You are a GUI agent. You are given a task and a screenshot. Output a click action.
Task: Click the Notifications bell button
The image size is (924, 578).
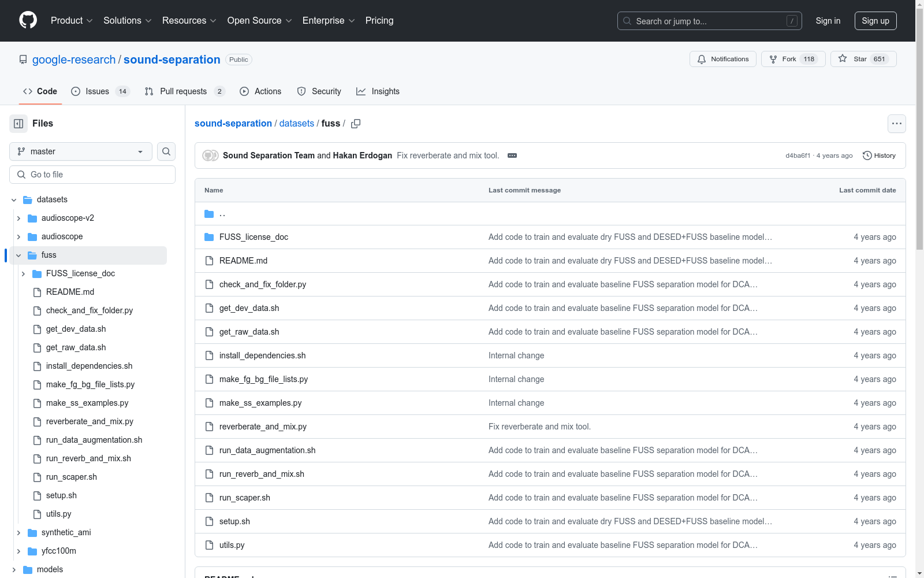pos(723,59)
